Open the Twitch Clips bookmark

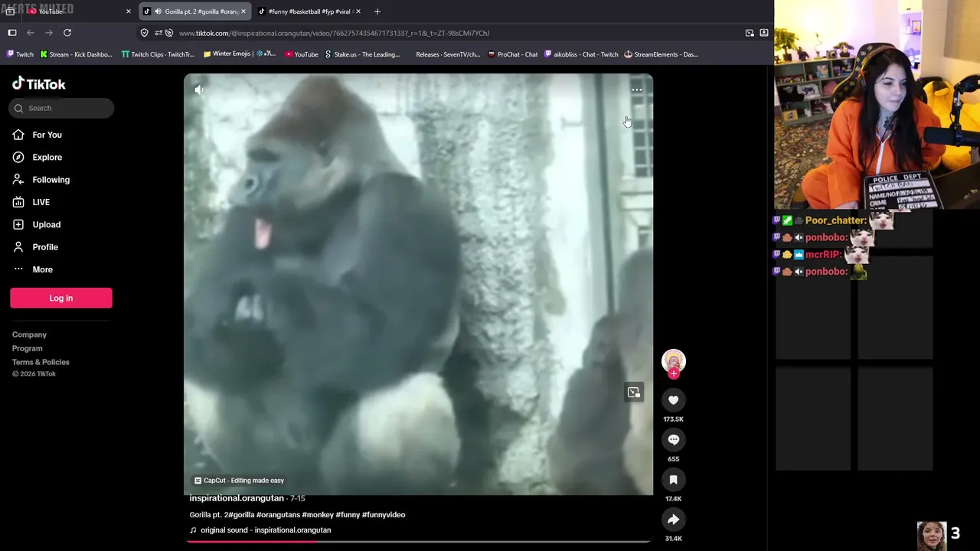coord(158,54)
